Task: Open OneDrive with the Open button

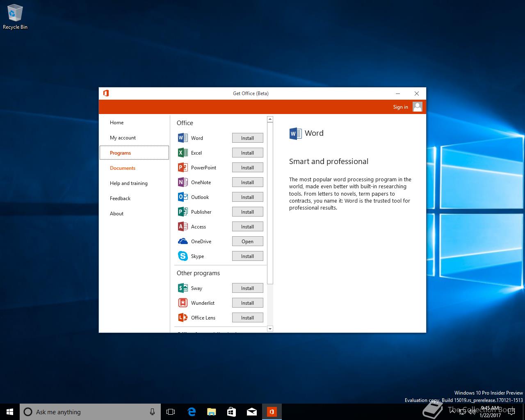Action: point(247,242)
